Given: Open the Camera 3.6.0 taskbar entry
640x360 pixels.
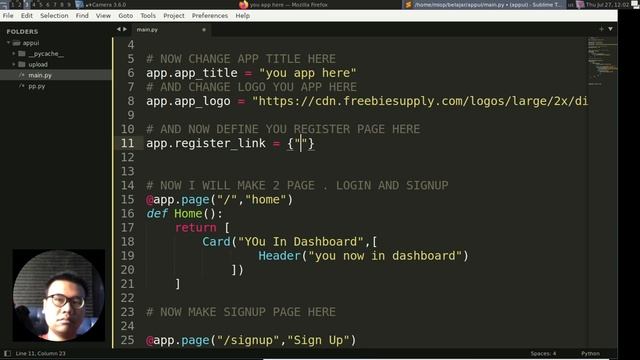Looking at the screenshot, I should [105, 5].
